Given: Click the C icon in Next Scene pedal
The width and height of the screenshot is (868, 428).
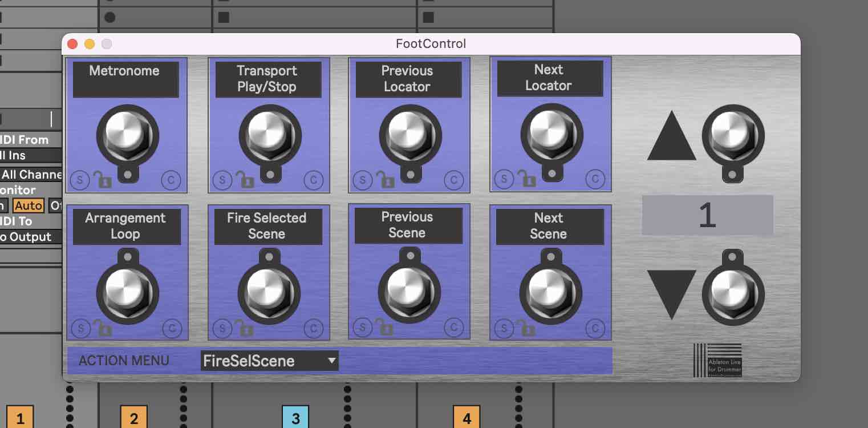Looking at the screenshot, I should (595, 329).
